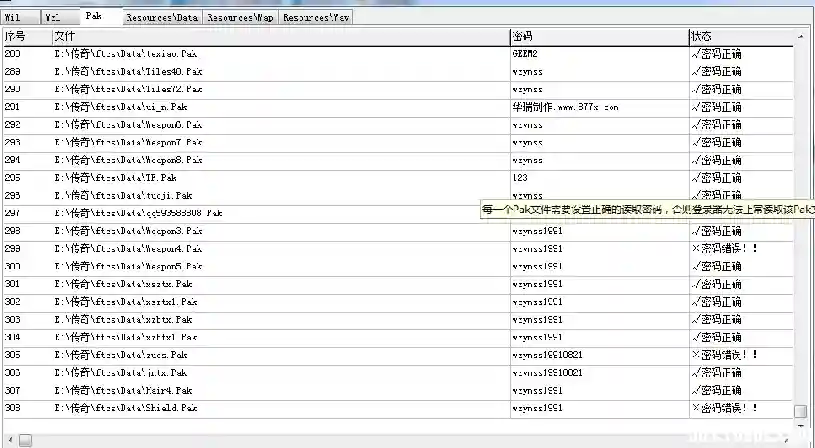The height and width of the screenshot is (448, 815).
Task: Select the Weapon5.Pak file row
Action: [x=398, y=266]
